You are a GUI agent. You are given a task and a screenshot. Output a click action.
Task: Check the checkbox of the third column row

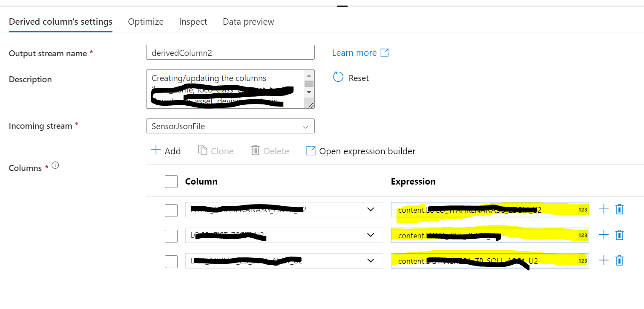tap(171, 261)
